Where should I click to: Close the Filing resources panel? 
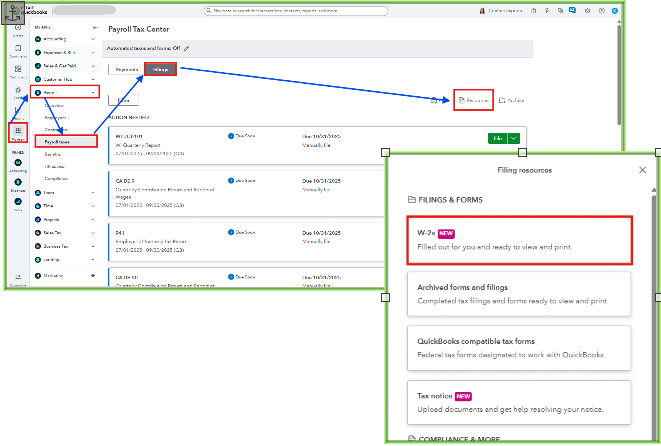pyautogui.click(x=642, y=170)
